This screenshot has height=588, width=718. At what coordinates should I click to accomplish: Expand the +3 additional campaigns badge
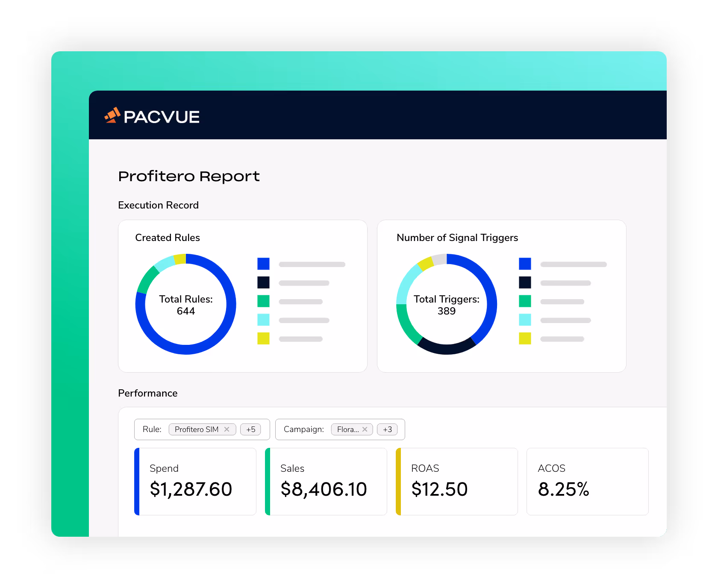[387, 429]
